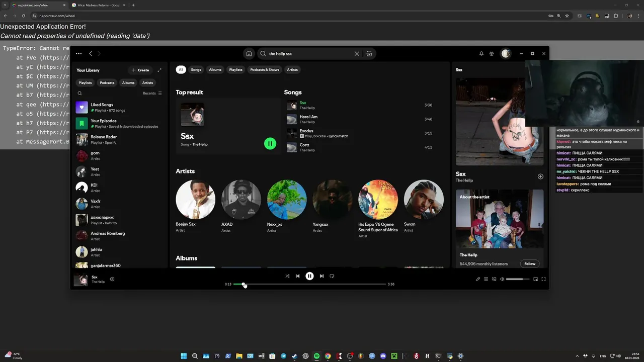644x362 pixels.
Task: Open Swxm artist thumbnail
Action: (x=424, y=200)
